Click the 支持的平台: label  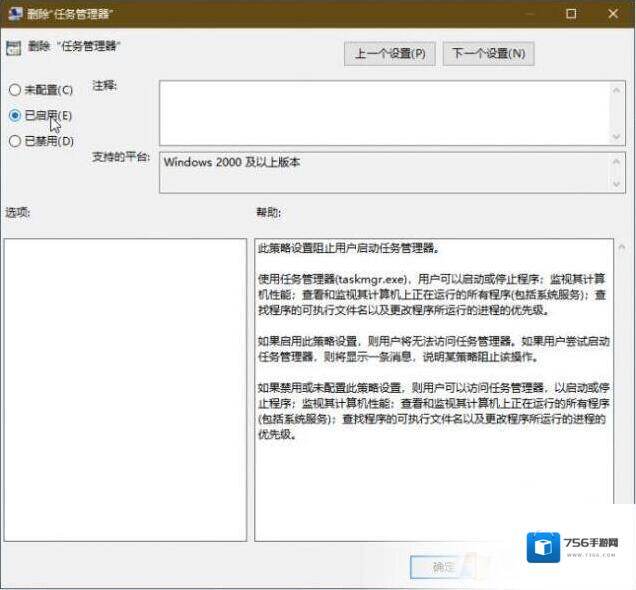[121, 157]
